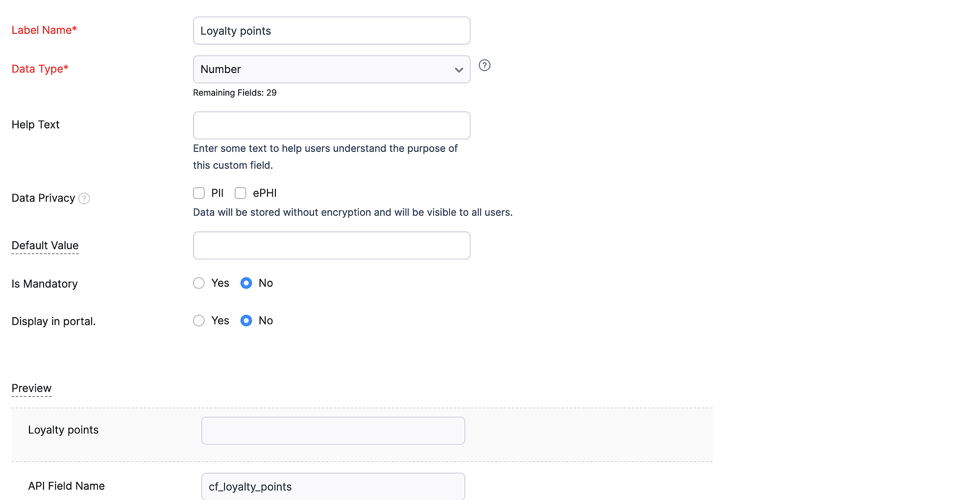The width and height of the screenshot is (980, 500).
Task: Click the underlined Preview heading
Action: (31, 388)
